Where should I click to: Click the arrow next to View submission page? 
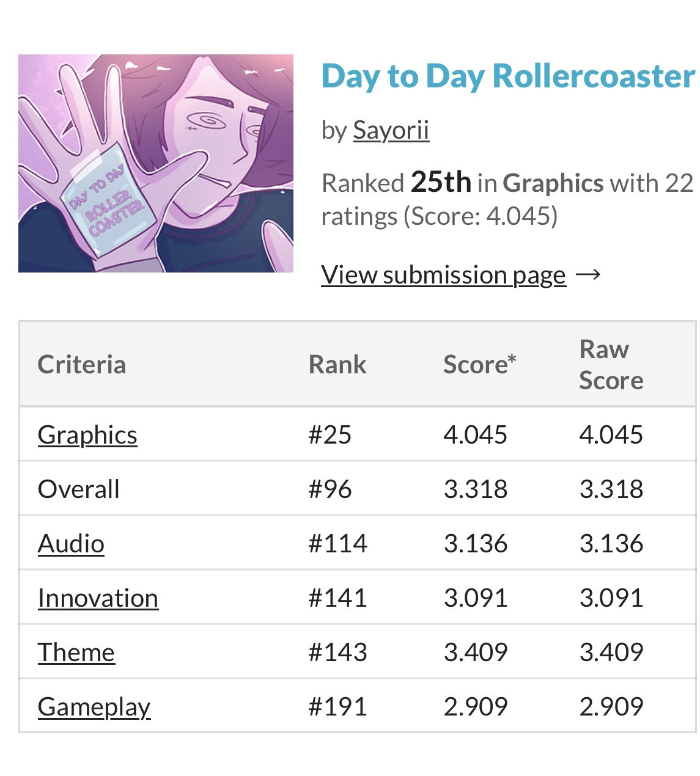coord(588,275)
